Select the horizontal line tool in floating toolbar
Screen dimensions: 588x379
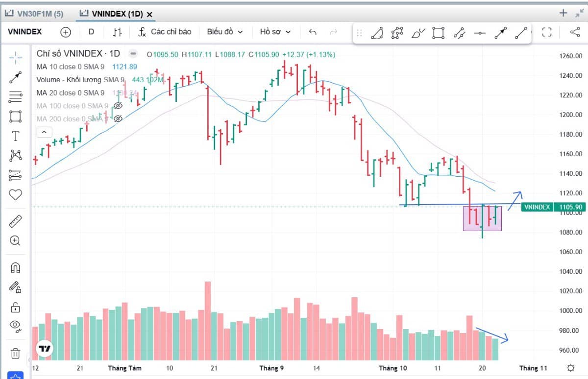tap(480, 33)
